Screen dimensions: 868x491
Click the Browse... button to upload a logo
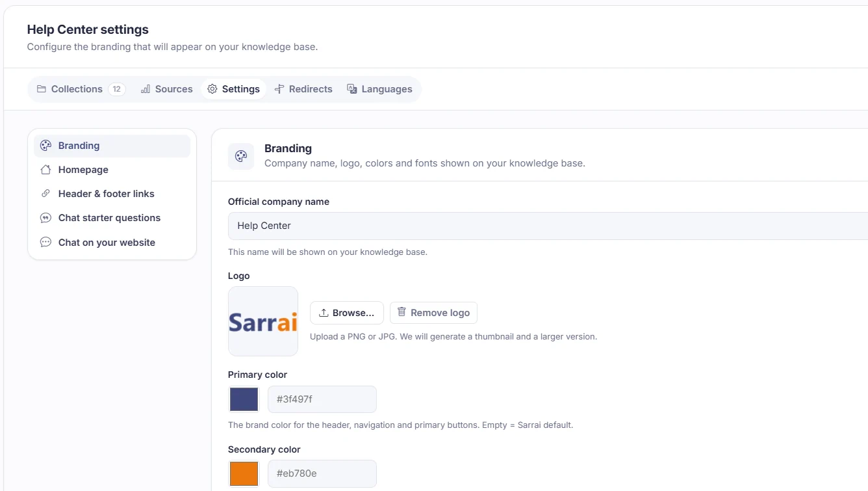(347, 313)
